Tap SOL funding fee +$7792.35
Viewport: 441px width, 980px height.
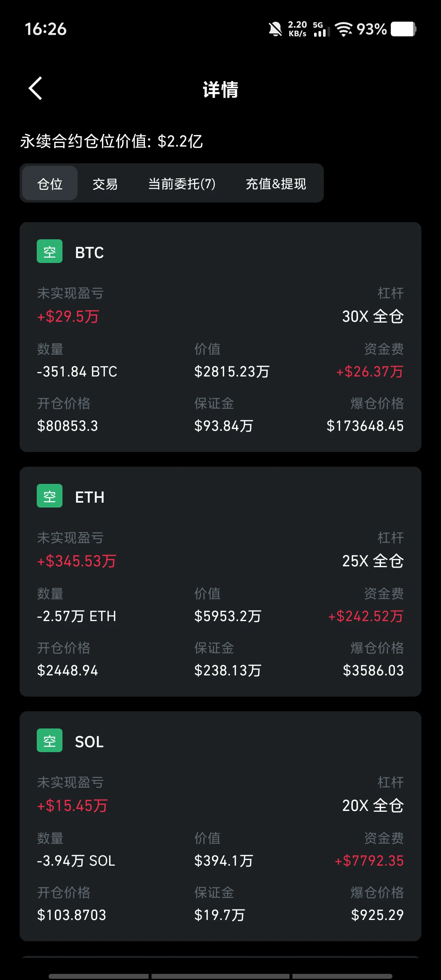[369, 861]
